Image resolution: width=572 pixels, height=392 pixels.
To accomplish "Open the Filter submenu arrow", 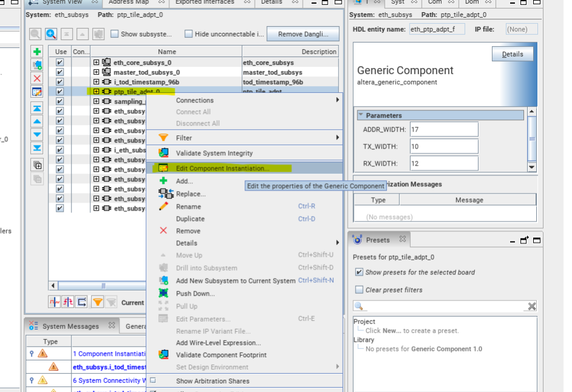I will click(x=338, y=138).
